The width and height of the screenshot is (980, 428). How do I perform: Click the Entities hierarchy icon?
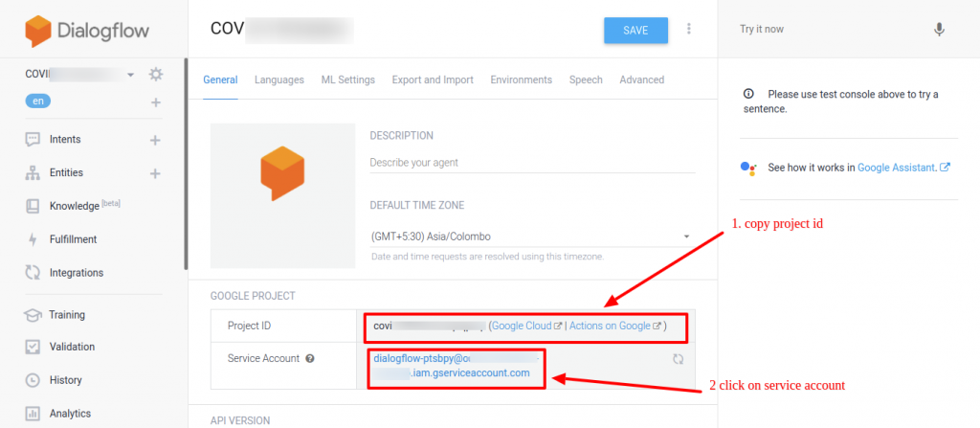(33, 172)
